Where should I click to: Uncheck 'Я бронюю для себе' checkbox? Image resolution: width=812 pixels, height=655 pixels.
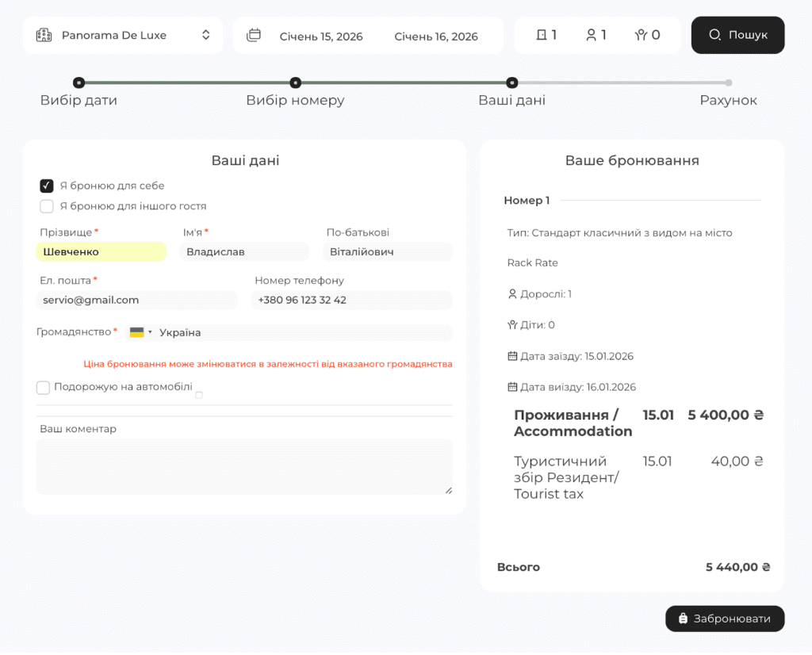[47, 186]
